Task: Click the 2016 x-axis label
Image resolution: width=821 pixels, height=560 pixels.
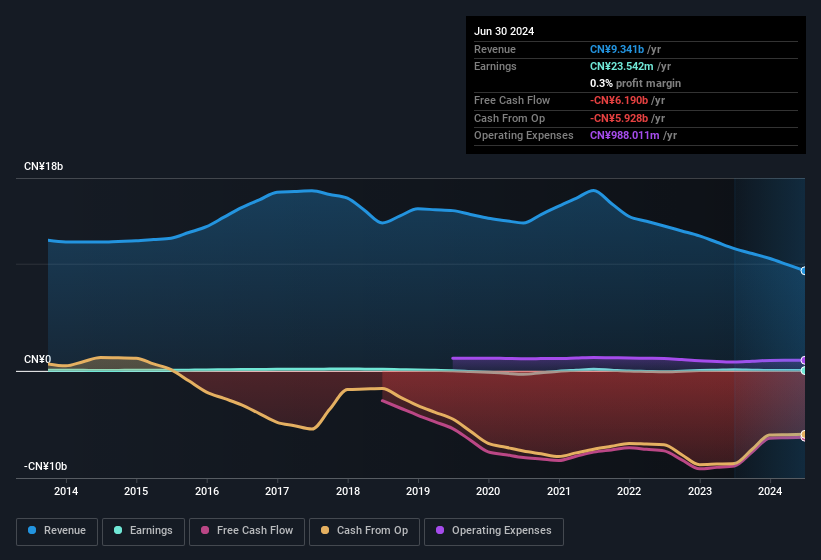Action: tap(207, 491)
